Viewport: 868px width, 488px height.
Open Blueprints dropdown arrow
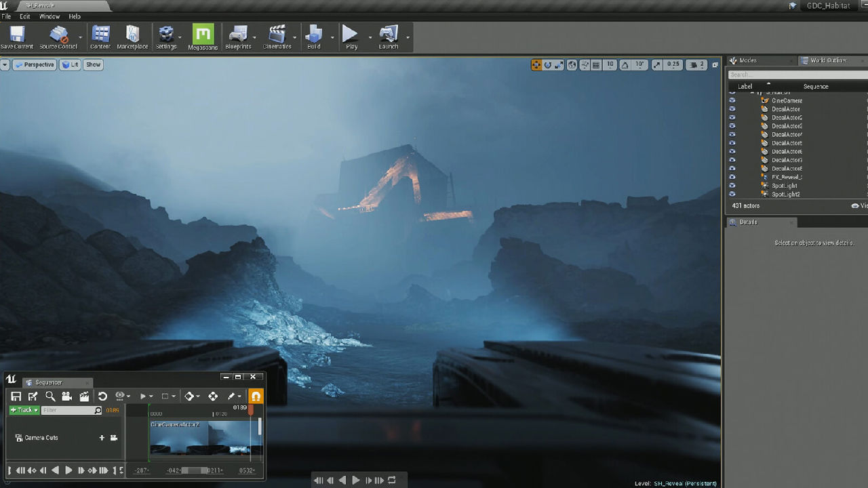pyautogui.click(x=255, y=37)
